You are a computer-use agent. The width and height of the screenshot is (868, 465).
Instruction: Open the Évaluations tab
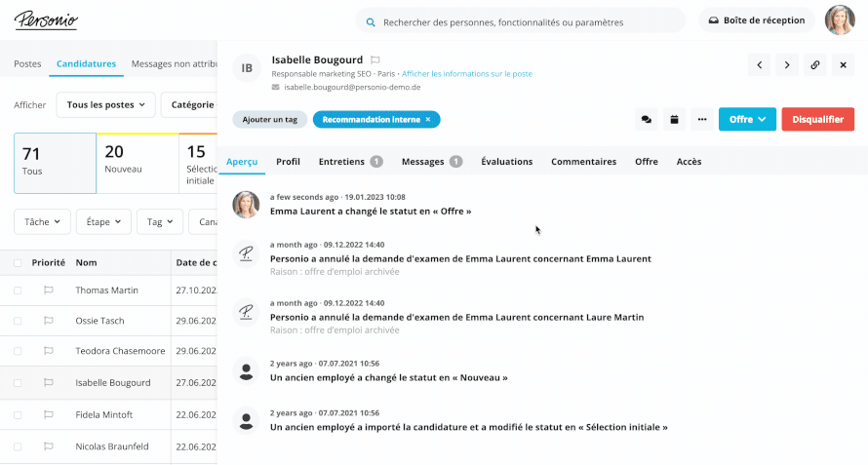tap(506, 162)
